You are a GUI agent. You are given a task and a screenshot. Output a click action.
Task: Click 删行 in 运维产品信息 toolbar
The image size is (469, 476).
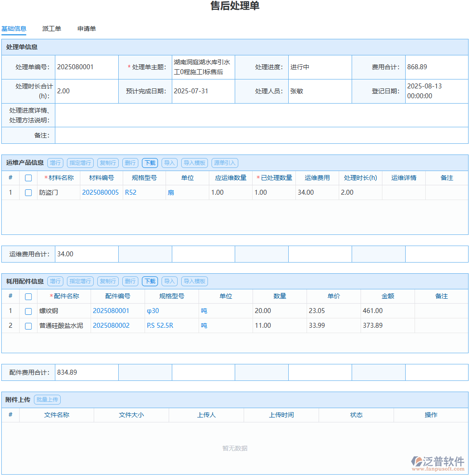click(130, 163)
